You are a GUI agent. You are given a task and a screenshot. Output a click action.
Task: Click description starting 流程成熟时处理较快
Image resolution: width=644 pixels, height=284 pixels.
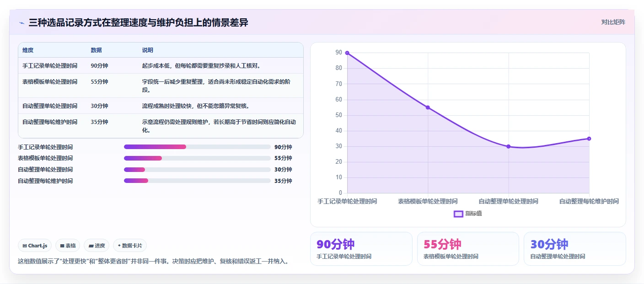[196, 106]
